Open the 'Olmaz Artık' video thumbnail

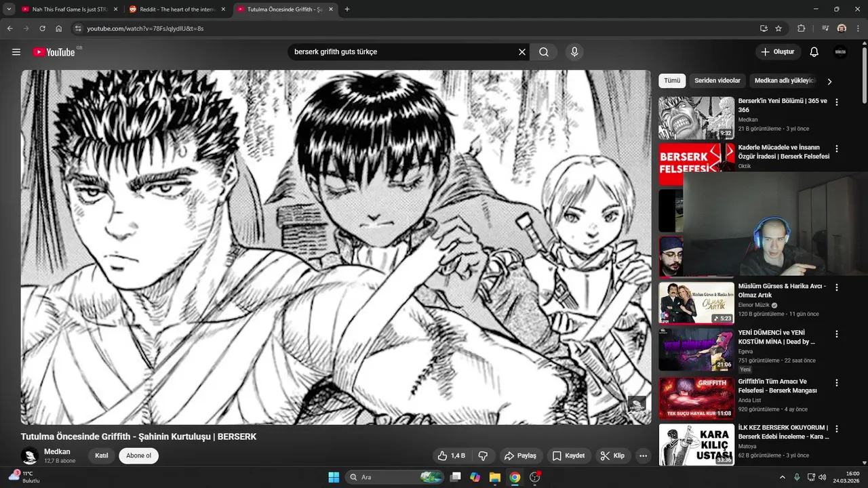696,303
